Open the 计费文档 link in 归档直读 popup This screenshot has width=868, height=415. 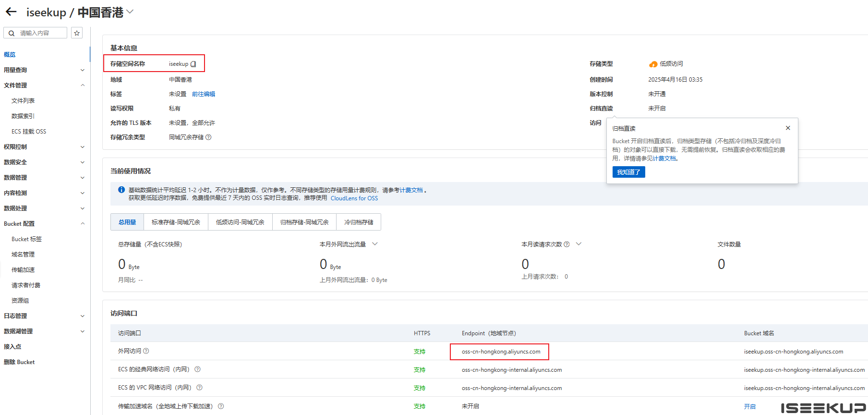(x=664, y=159)
